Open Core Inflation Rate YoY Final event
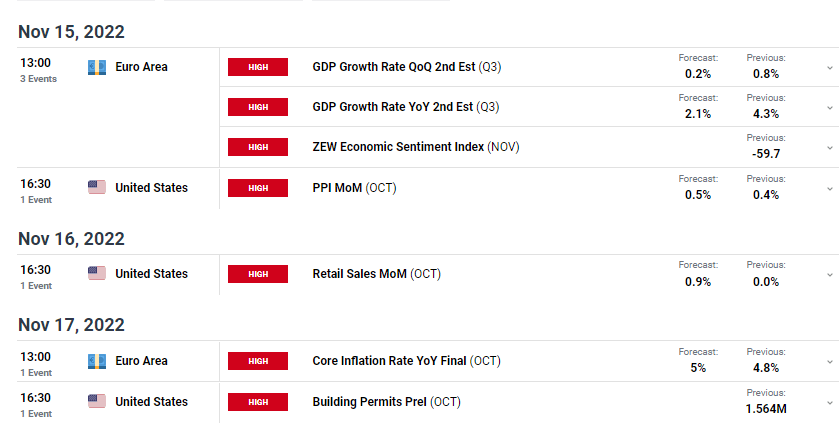Viewport: 839px width, 432px height. [406, 361]
